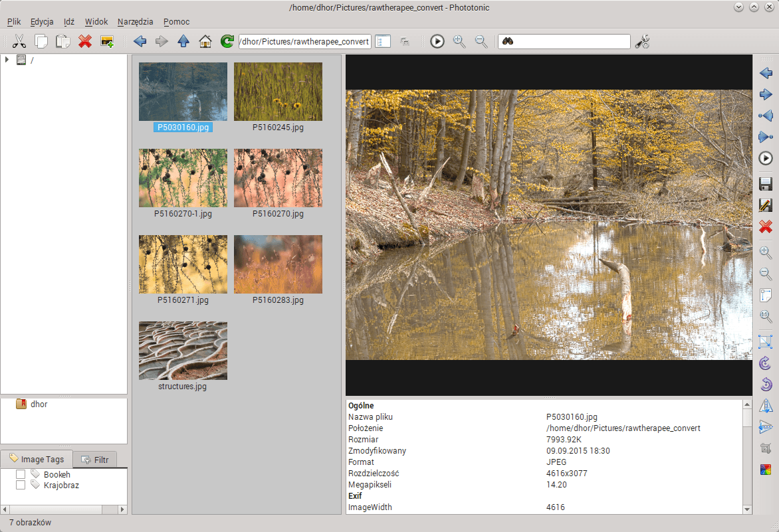The height and width of the screenshot is (532, 779).
Task: Open the Plik menu
Action: (14, 21)
